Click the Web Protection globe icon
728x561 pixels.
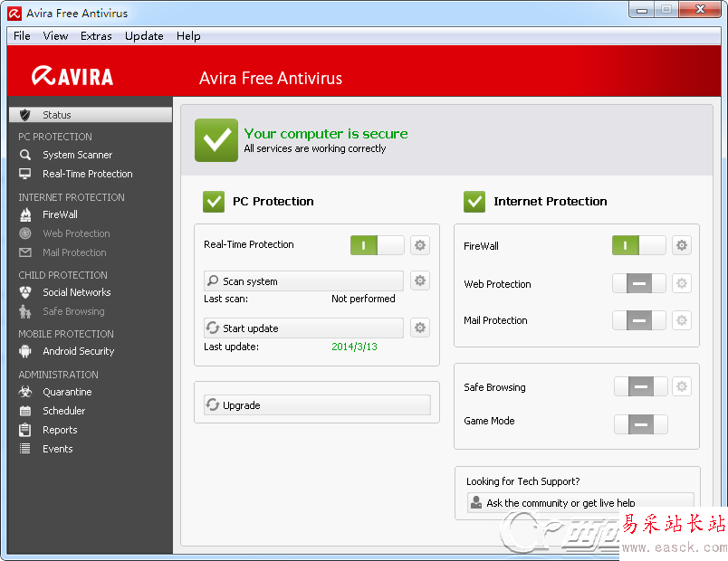[25, 233]
